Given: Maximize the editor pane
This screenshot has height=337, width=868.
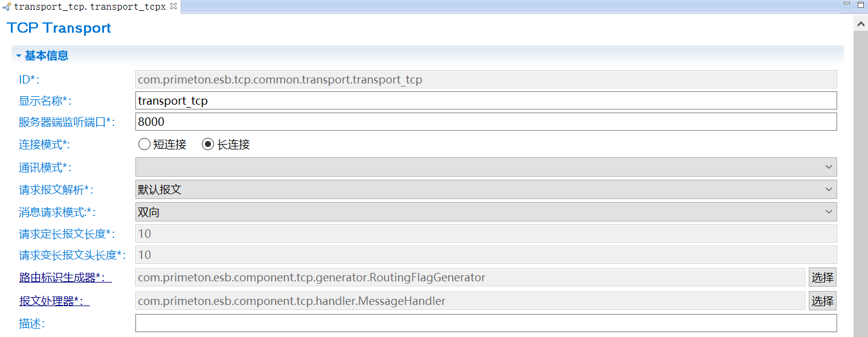Looking at the screenshot, I should click(860, 4).
